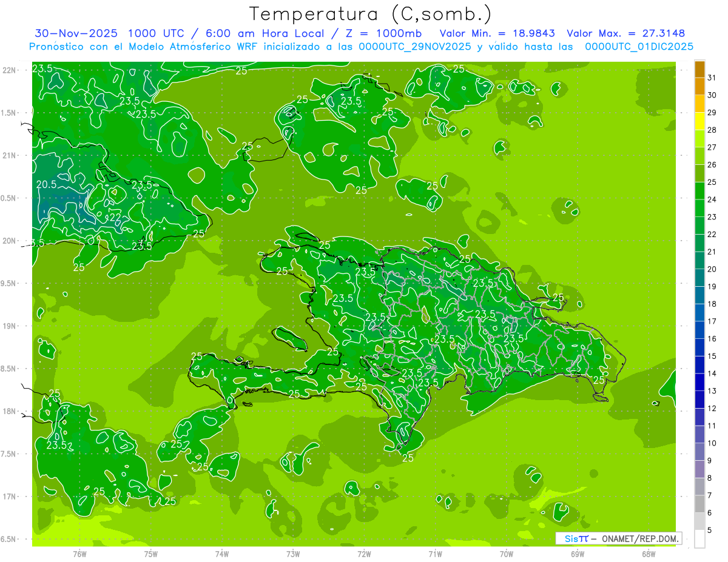Click the '20N' latitude axis label
728x562 pixels.
pyautogui.click(x=9, y=241)
